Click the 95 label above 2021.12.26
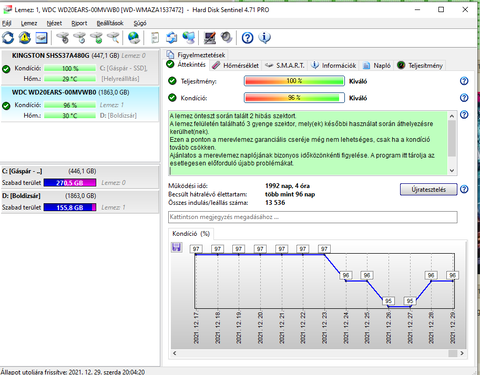This screenshot has width=480, height=375. click(x=388, y=301)
